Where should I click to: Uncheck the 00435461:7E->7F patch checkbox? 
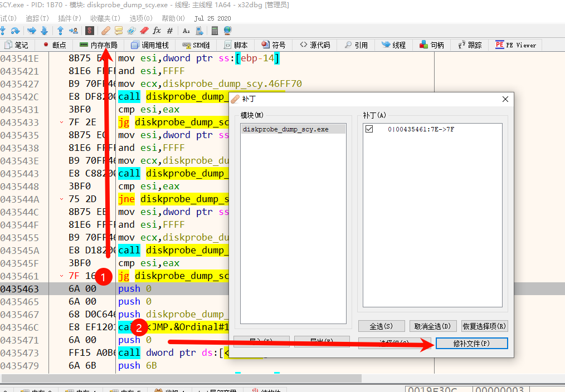[x=369, y=129]
